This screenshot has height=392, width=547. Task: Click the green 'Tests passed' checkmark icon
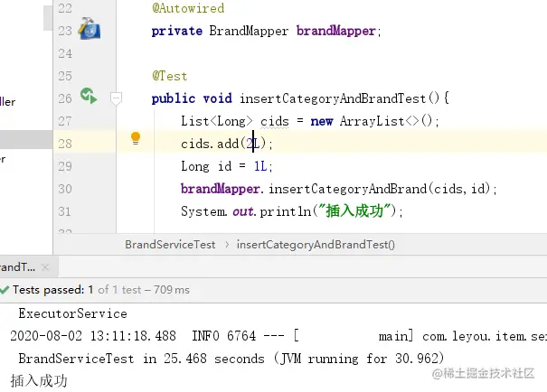[x=5, y=290]
